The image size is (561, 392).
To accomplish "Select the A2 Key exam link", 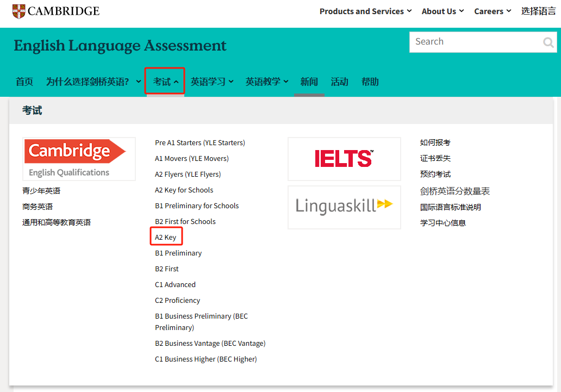I will point(166,238).
